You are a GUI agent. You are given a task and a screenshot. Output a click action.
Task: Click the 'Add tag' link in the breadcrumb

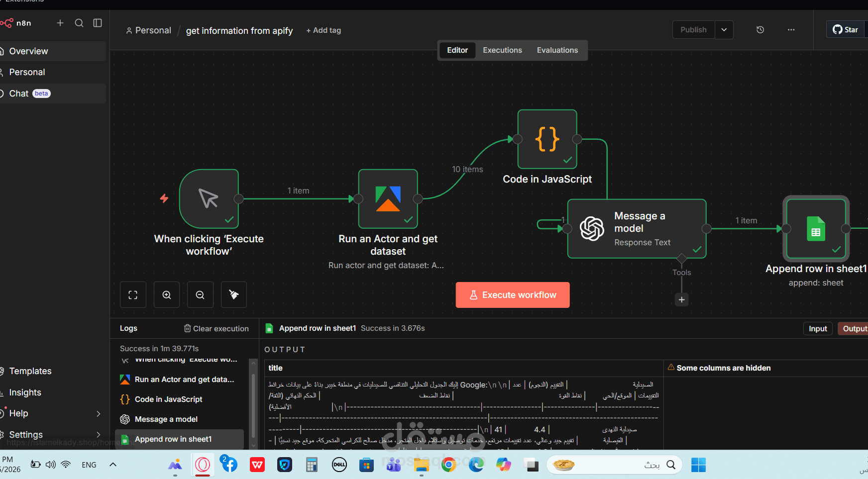(324, 30)
